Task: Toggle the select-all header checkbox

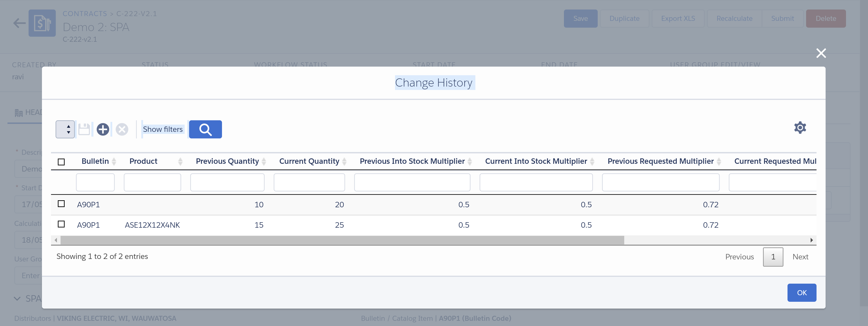Action: click(x=61, y=162)
